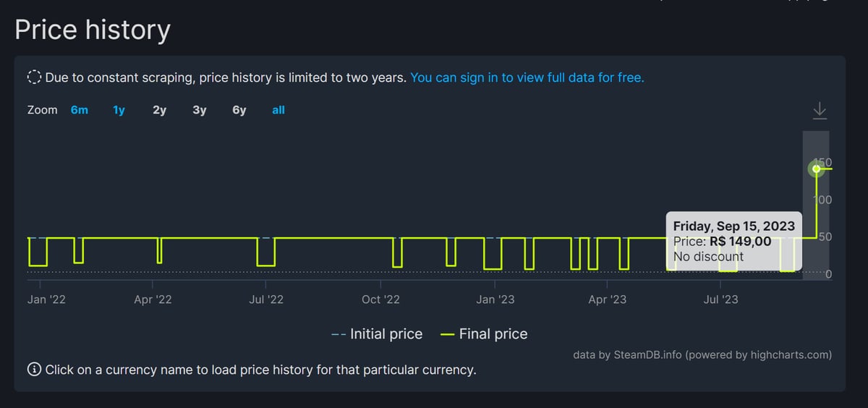Set zoom range to 3y
Screen dimensions: 868x408
[199, 110]
